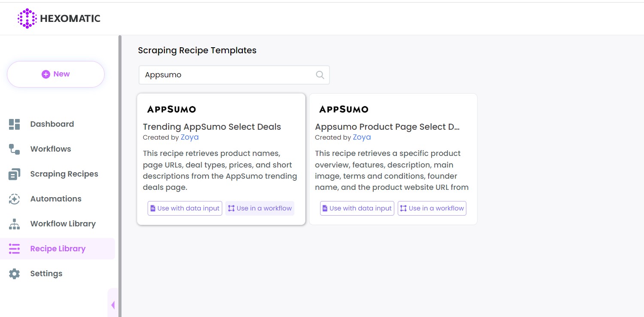Click Use with data input on Appsumo Product Page recipe
This screenshot has width=644, height=317.
[x=357, y=208]
